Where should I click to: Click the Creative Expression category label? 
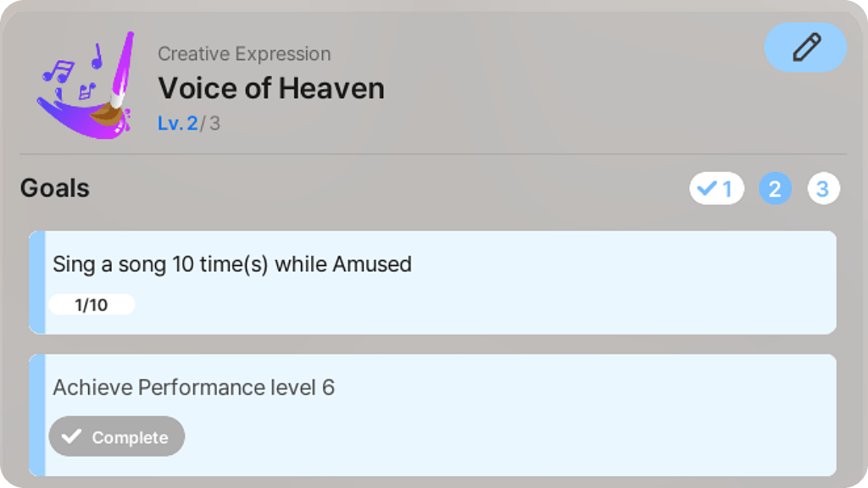point(244,54)
